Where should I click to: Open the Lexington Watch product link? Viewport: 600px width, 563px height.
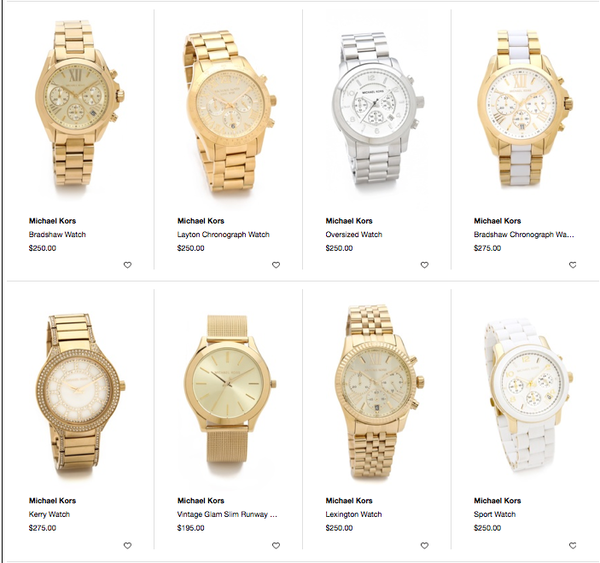point(354,514)
